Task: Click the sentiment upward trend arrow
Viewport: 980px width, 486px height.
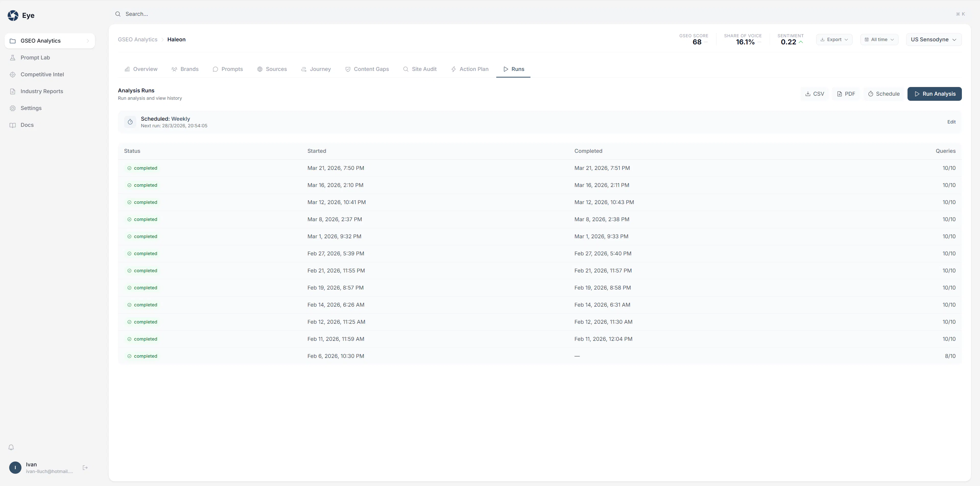Action: click(x=801, y=42)
